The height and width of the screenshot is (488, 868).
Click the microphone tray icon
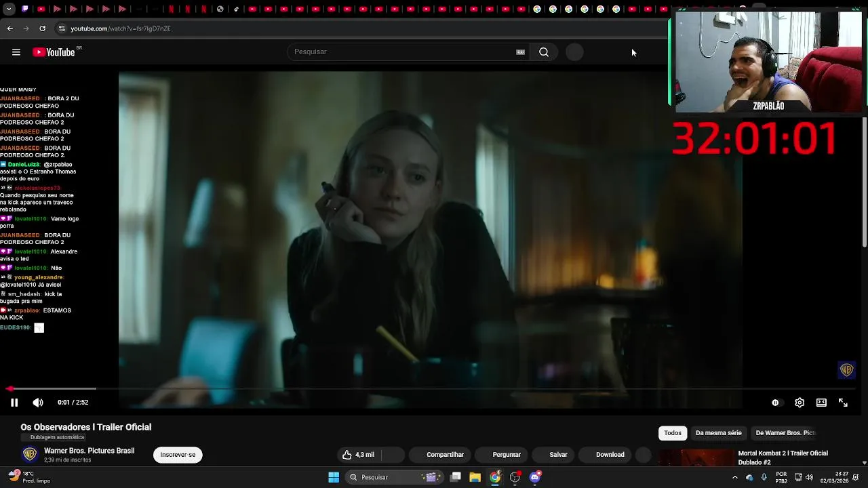pyautogui.click(x=764, y=477)
